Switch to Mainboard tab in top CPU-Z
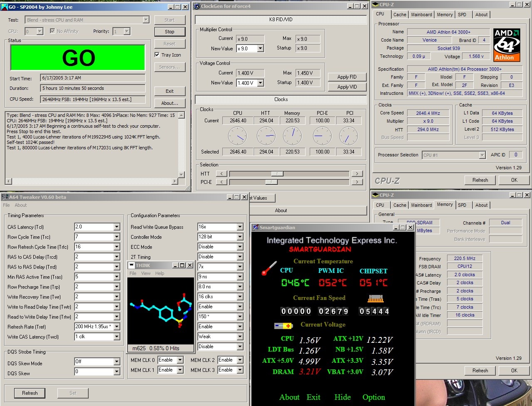Screen dimensions: 532x406 click(x=421, y=15)
